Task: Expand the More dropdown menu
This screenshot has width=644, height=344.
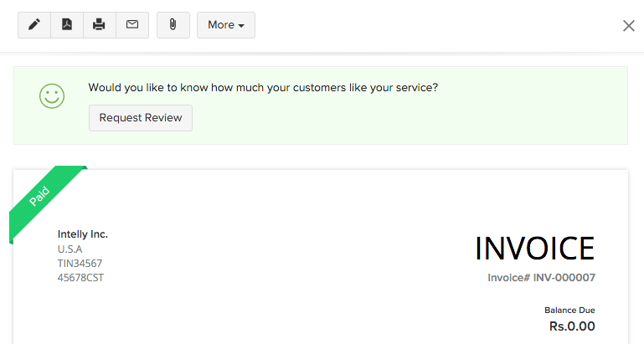Action: [x=226, y=25]
